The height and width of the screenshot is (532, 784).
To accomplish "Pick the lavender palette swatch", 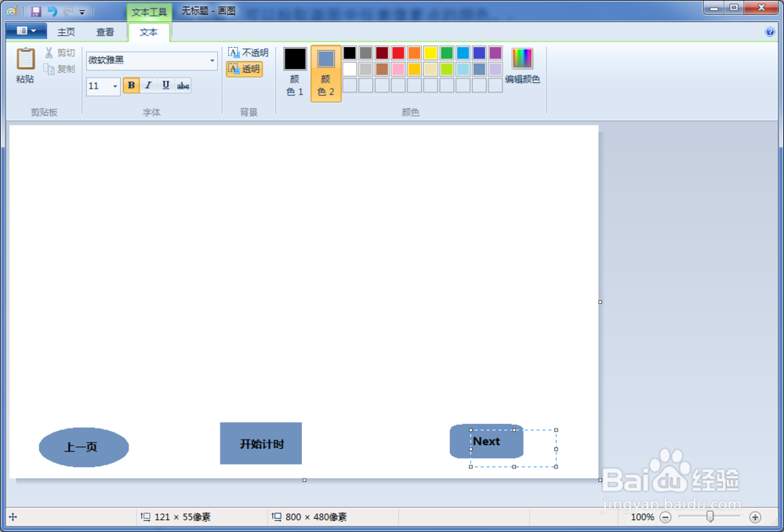I will pos(495,69).
